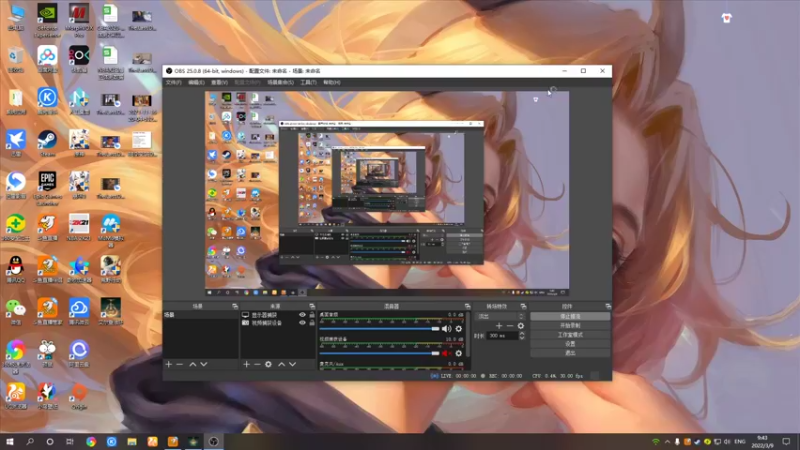This screenshot has width=800, height=450.
Task: Undock the Sources panel using its header icon
Action: coord(312,306)
